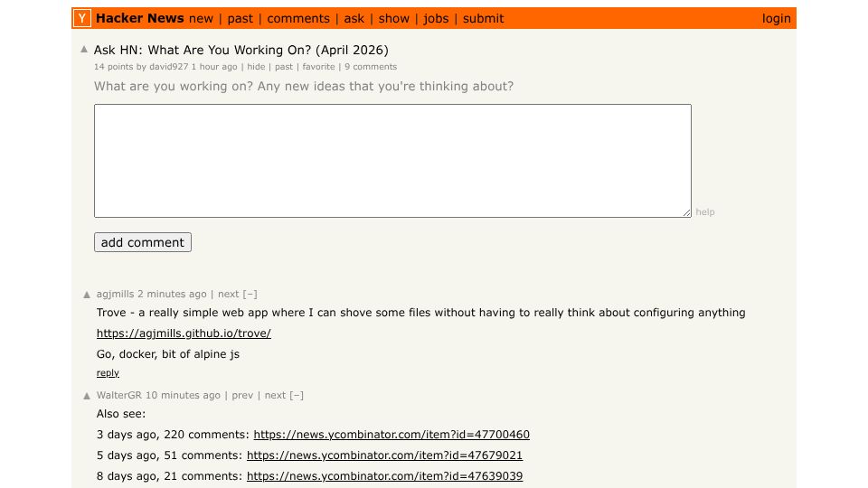Viewport: 868px width, 488px height.
Task: Open the item?id=47639039 link
Action: [x=385, y=476]
